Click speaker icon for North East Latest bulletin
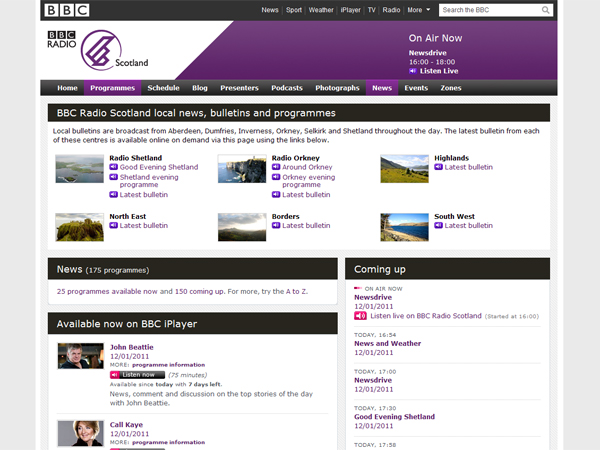This screenshot has width=600, height=450. [114, 225]
